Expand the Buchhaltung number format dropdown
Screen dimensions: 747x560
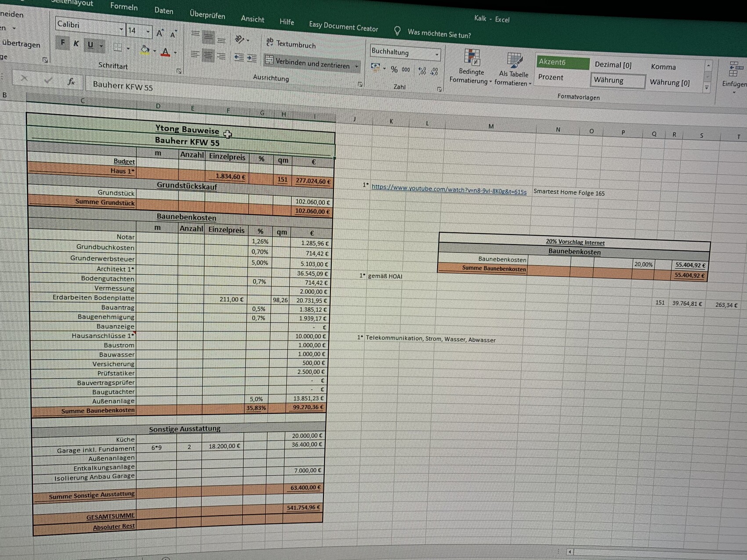pos(437,55)
